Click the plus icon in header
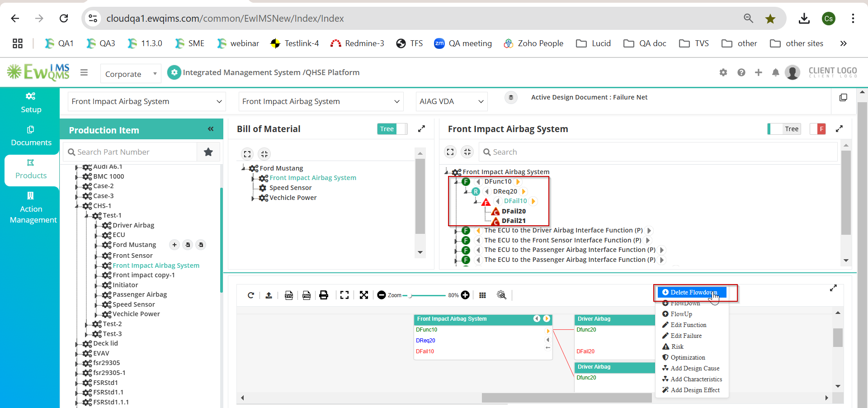 (759, 72)
